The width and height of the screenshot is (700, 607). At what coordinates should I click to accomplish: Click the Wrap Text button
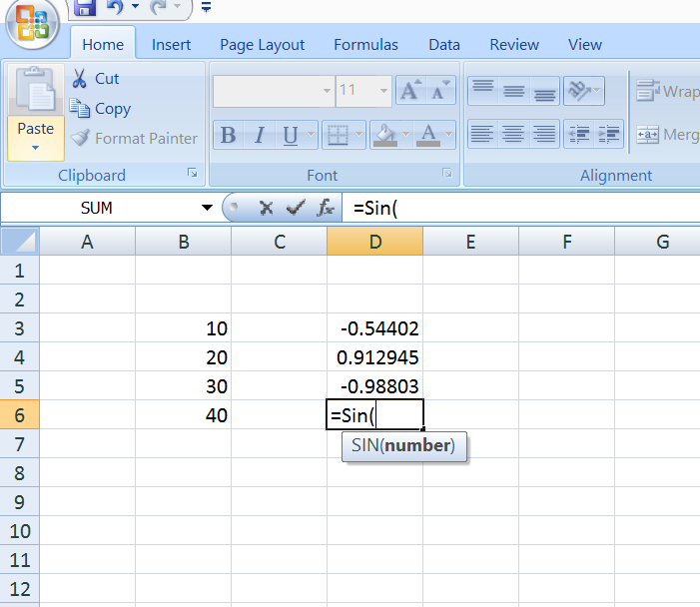(667, 92)
